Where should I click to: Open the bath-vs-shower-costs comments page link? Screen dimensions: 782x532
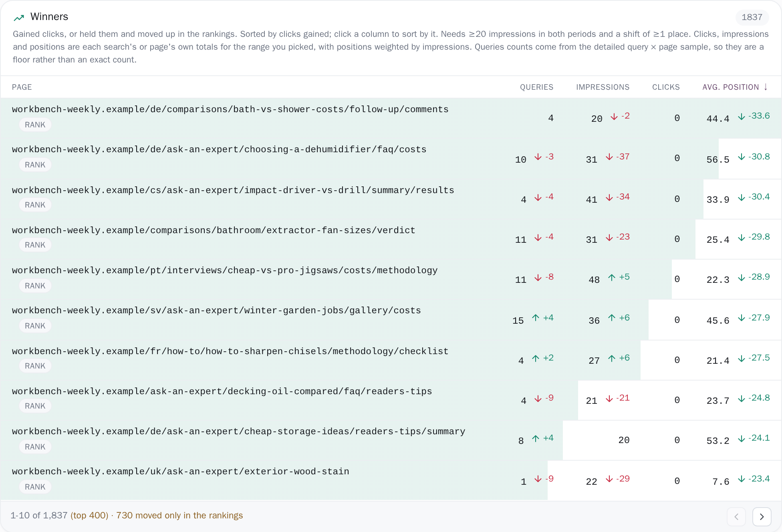point(230,109)
